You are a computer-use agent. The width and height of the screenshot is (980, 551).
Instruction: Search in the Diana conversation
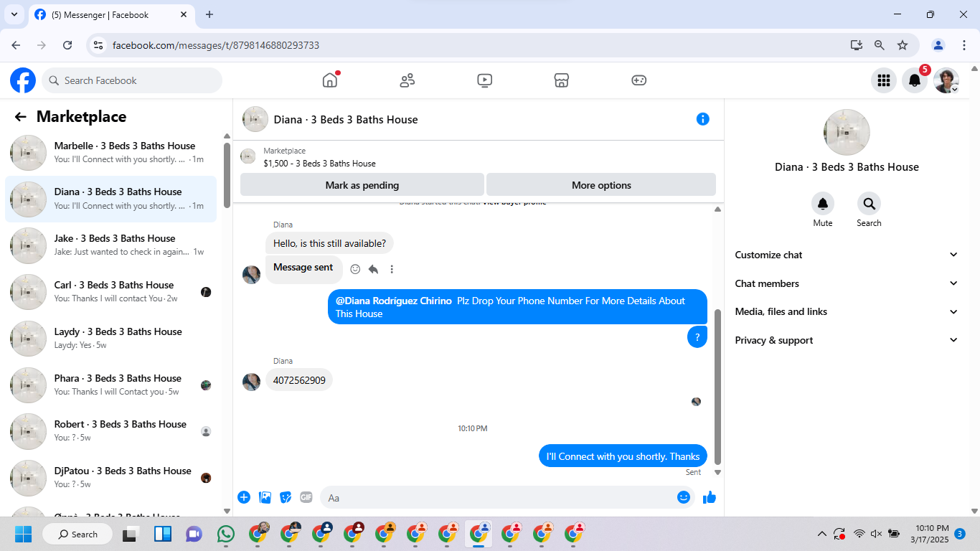869,204
